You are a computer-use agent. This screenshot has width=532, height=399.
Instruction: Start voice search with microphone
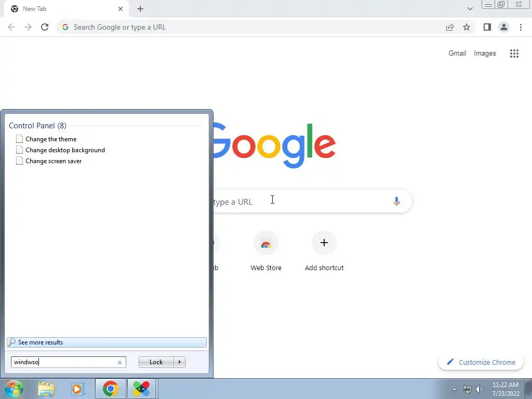pyautogui.click(x=396, y=201)
